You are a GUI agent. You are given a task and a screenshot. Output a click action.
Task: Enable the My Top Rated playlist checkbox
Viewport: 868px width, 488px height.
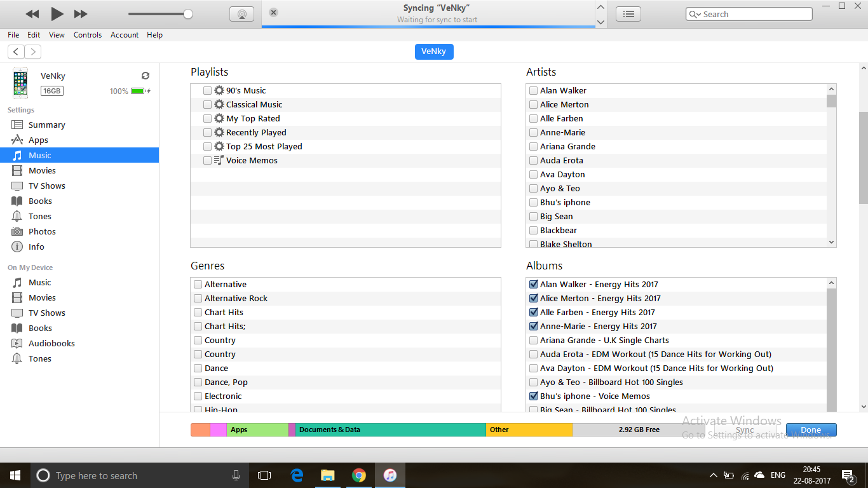pyautogui.click(x=207, y=119)
